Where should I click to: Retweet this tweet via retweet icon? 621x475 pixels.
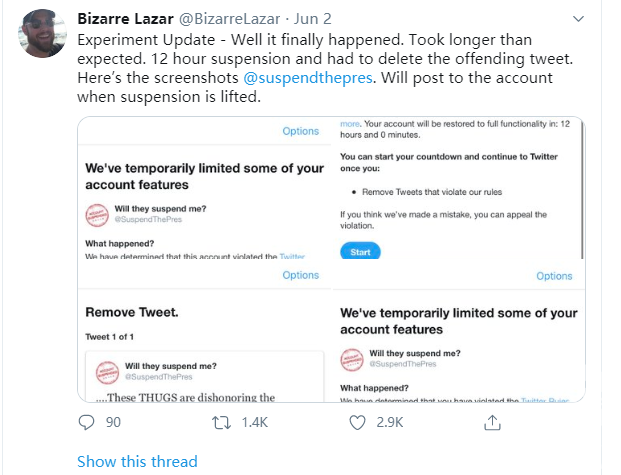click(226, 423)
